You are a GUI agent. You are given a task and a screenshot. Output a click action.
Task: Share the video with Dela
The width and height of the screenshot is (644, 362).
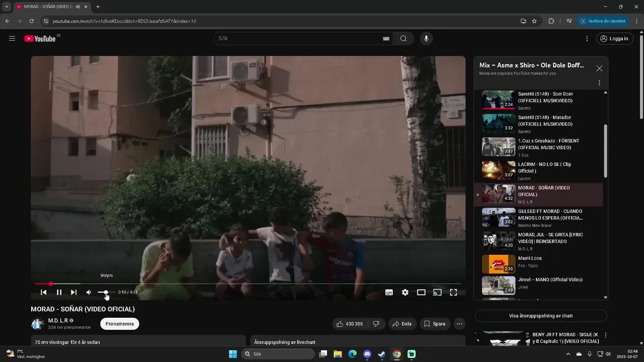click(x=402, y=324)
